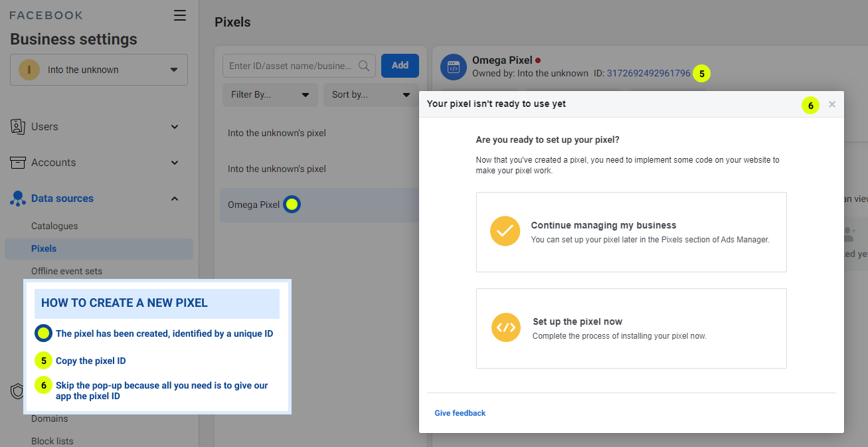Click the Data sources label

coord(62,198)
